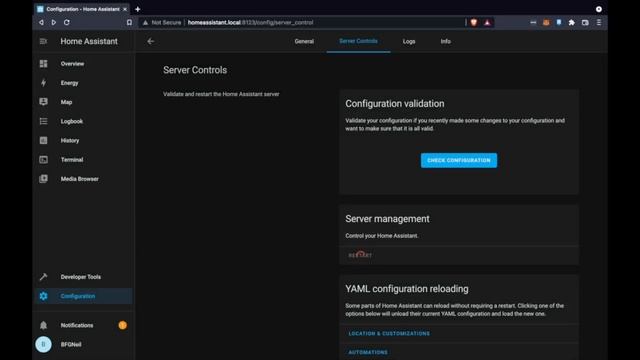Switch to the Logs tab
Screen dimensions: 640x360
(x=409, y=41)
